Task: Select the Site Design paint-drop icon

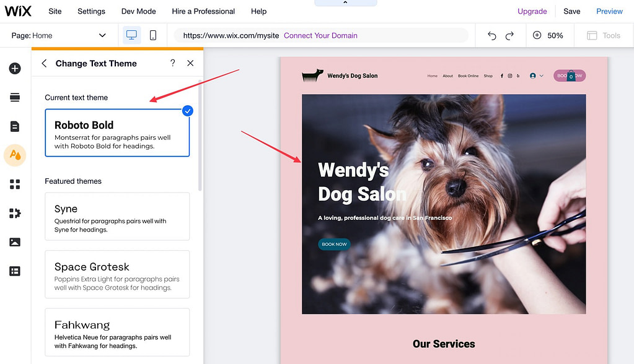Action: coord(14,155)
